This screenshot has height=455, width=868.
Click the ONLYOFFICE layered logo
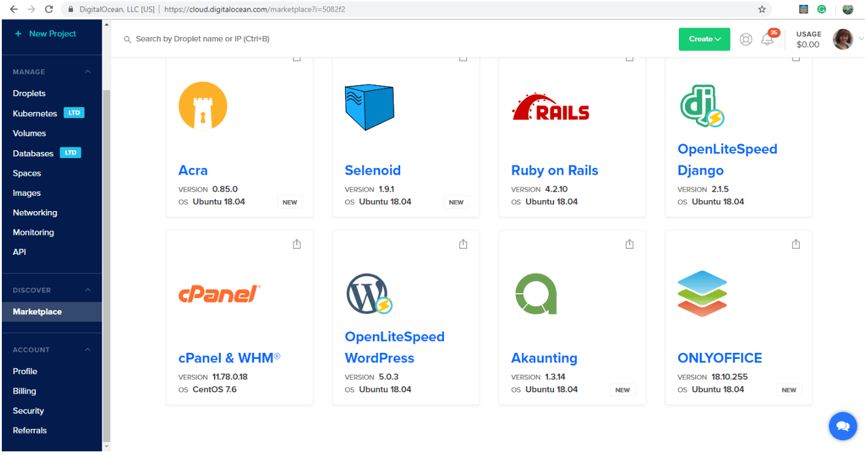tap(703, 294)
